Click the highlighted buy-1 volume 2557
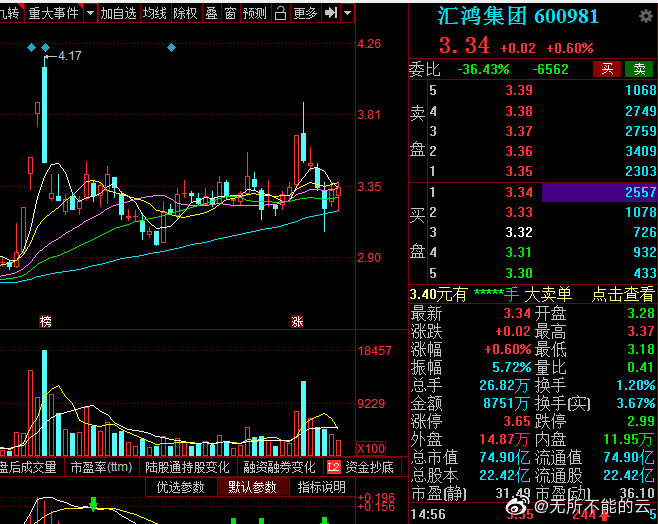The height and width of the screenshot is (524, 658). 600,192
